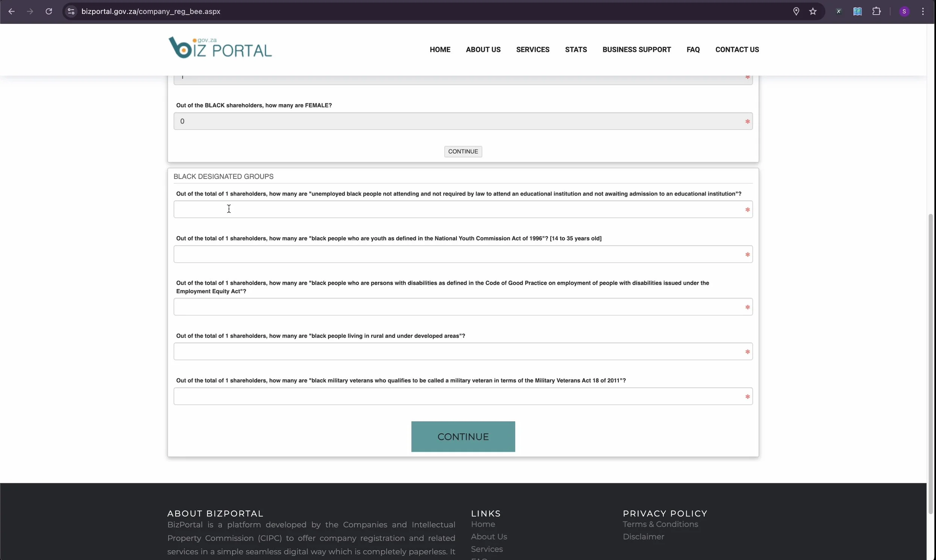This screenshot has width=936, height=560.
Task: Reload the page with refresh icon
Action: (x=49, y=11)
